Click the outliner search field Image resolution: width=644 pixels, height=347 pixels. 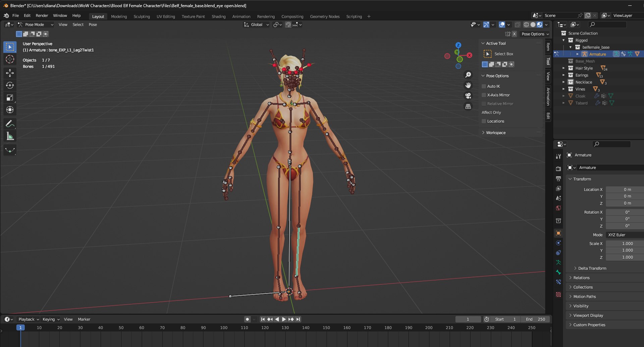(607, 24)
